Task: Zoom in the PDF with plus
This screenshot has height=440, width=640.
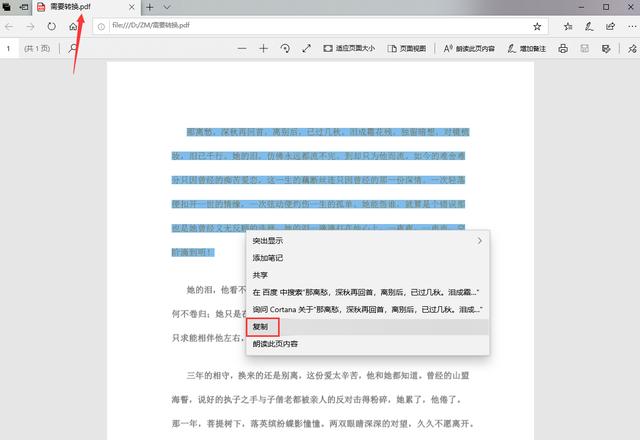Action: tap(263, 49)
